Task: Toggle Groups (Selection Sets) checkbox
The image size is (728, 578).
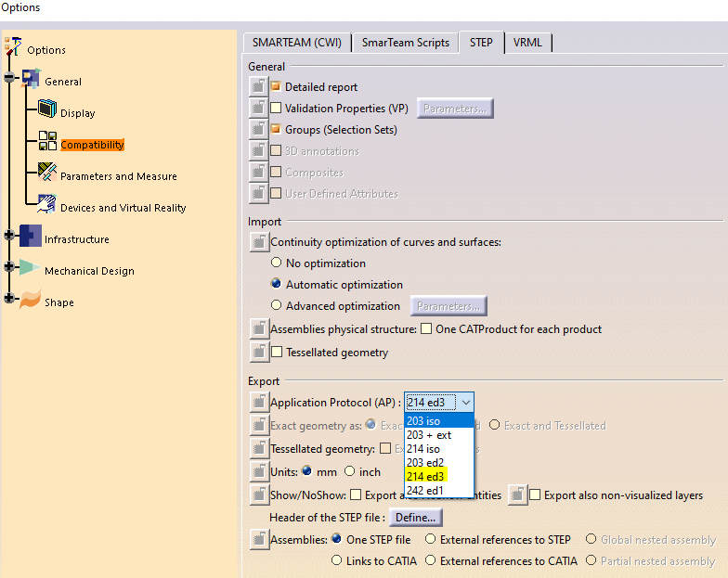Action: pos(276,129)
